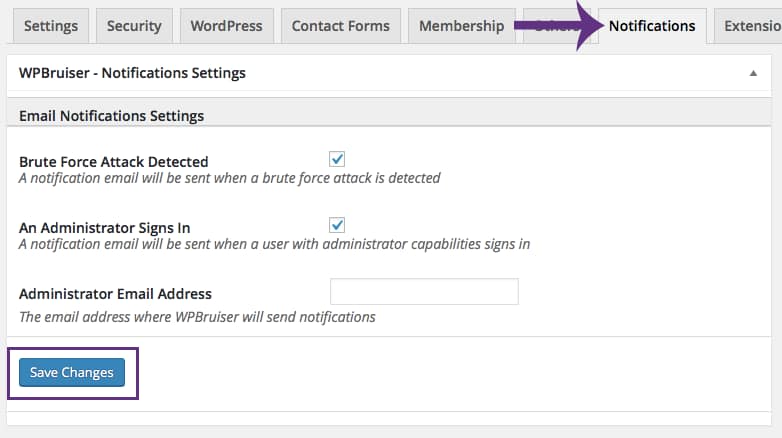Disable Brute Force Attack Detected checkbox
782x438 pixels.
337,158
